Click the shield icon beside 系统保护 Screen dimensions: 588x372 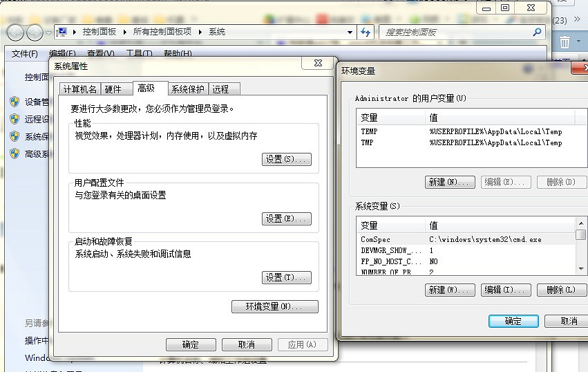tap(15, 136)
